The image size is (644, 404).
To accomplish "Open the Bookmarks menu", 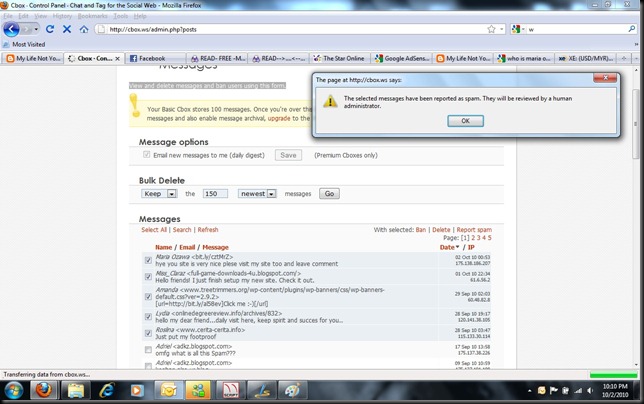I will pos(92,16).
